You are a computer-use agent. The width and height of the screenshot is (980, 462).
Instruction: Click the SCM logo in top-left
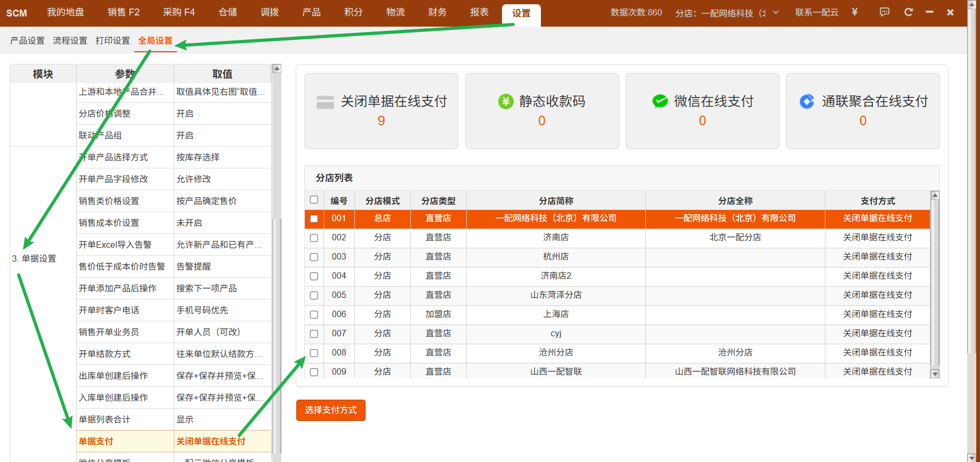pos(17,13)
